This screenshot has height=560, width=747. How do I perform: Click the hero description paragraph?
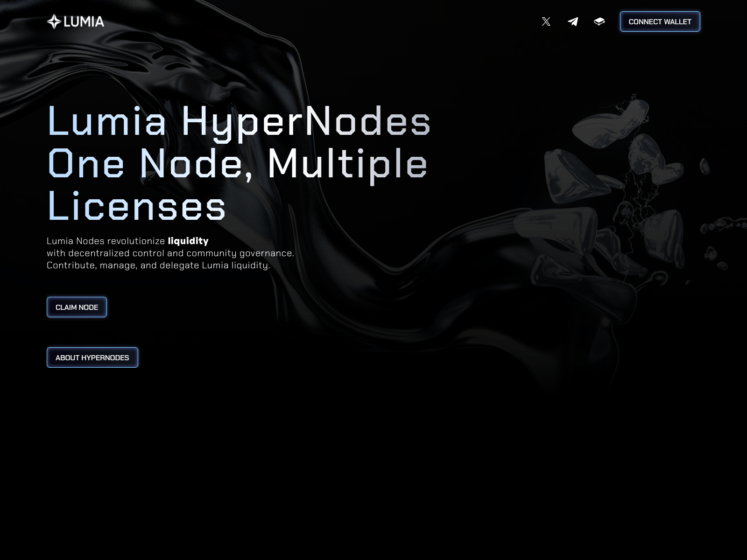pyautogui.click(x=170, y=253)
